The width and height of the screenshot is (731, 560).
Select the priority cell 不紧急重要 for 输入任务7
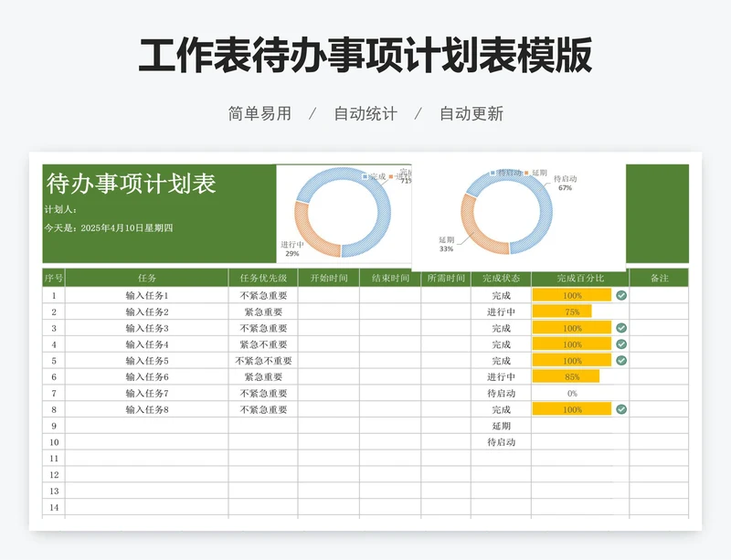263,393
